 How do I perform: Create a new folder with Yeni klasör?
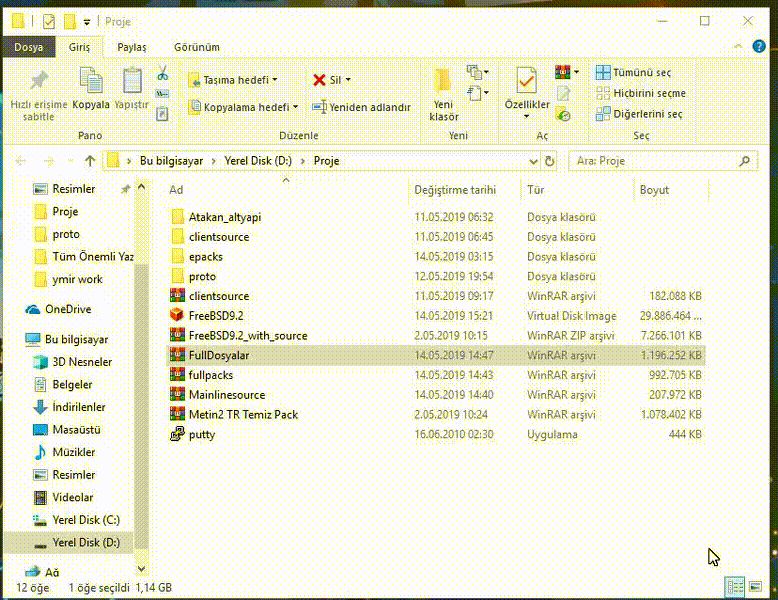444,95
